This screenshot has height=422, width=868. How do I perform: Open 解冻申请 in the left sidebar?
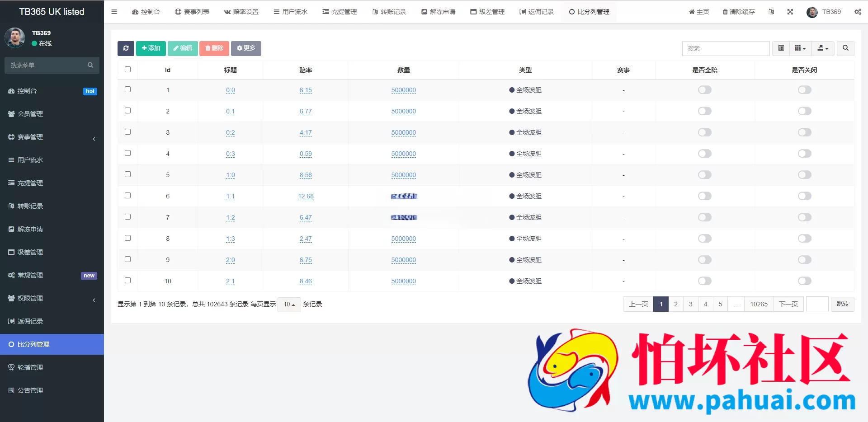(x=52, y=229)
